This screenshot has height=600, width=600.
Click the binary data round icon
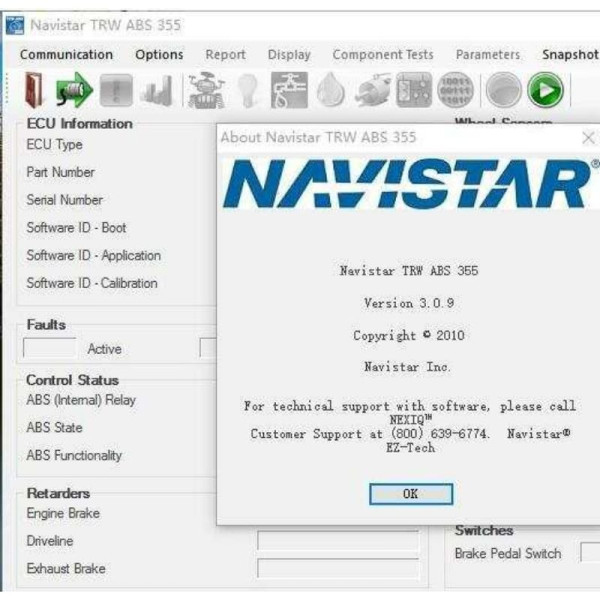(456, 91)
